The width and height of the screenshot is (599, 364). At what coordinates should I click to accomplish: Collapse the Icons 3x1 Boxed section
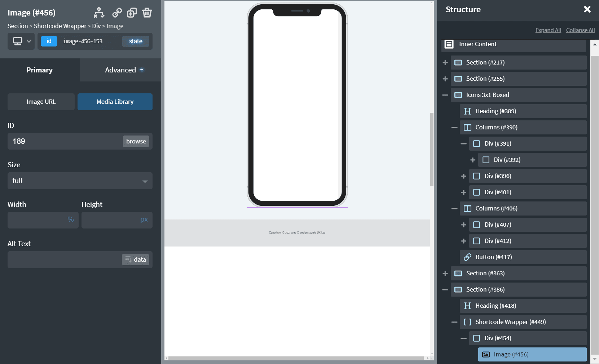click(445, 95)
